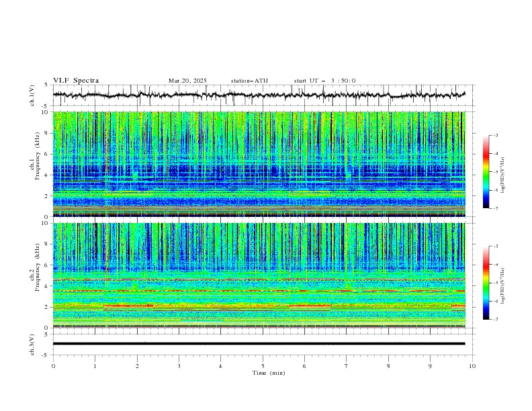Click time axis tick label '10'
This screenshot has height=411, width=532.
coord(472,366)
